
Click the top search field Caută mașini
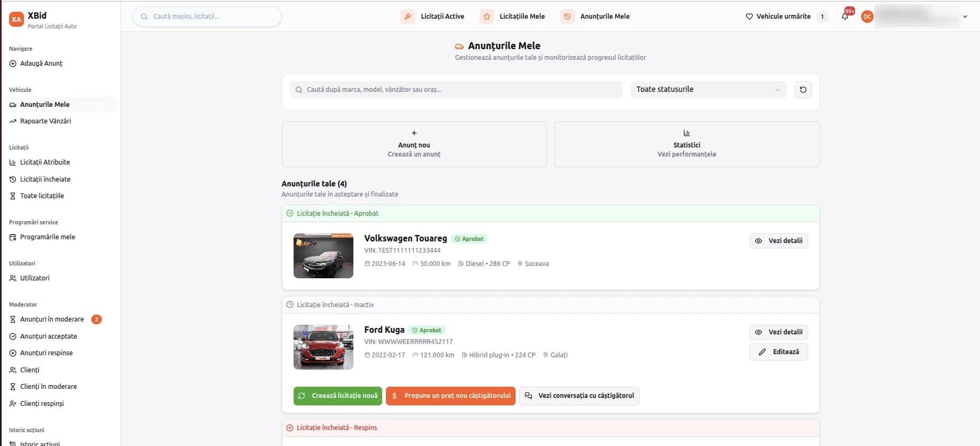point(207,17)
